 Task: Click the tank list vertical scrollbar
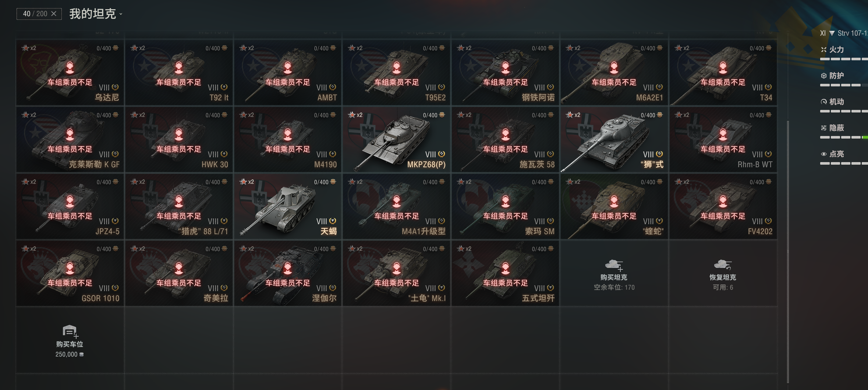[788, 252]
